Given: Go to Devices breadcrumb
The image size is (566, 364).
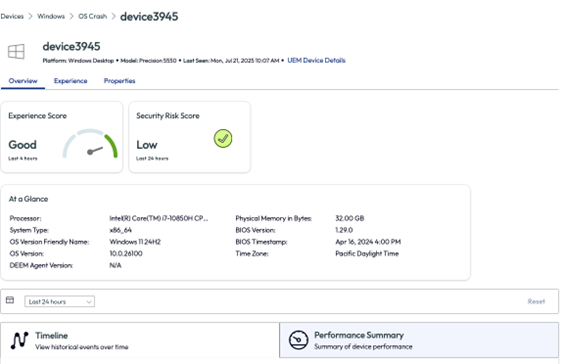Looking at the screenshot, I should click(12, 16).
